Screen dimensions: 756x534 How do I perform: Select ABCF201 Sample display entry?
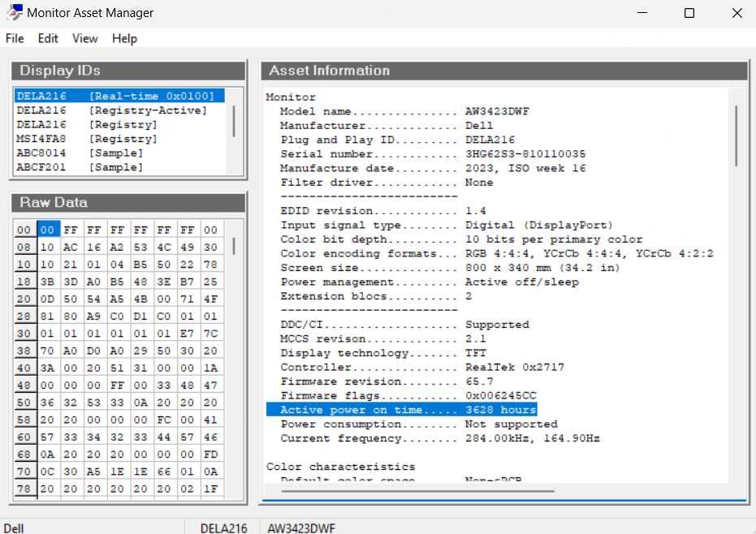pyautogui.click(x=119, y=167)
